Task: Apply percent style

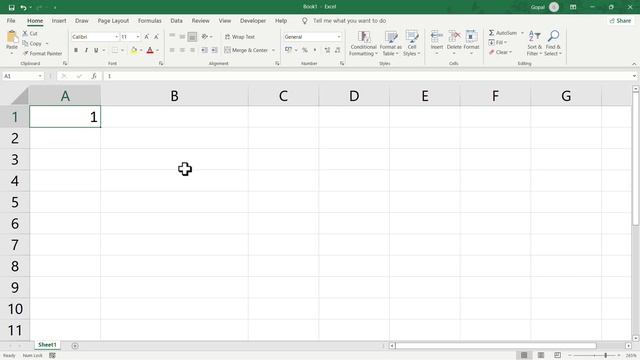Action: pyautogui.click(x=305, y=50)
